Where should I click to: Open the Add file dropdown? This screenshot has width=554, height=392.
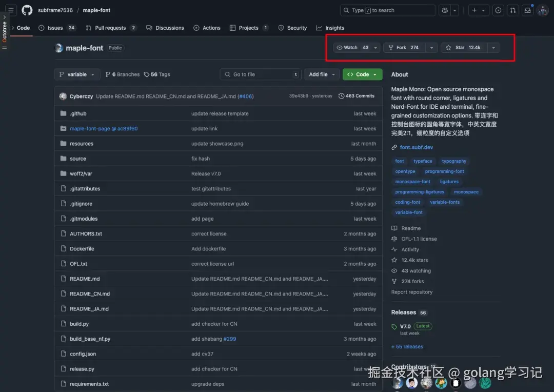click(322, 74)
